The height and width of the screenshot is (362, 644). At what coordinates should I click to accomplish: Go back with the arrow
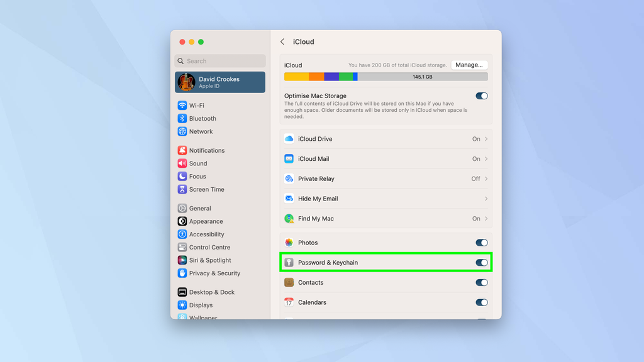(x=282, y=41)
